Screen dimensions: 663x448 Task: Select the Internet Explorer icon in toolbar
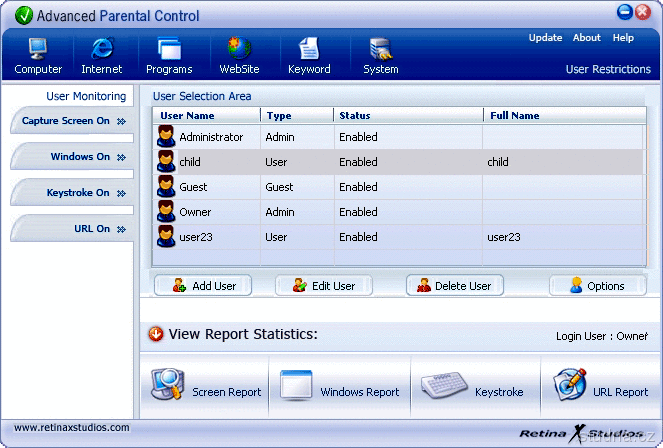pos(102,49)
